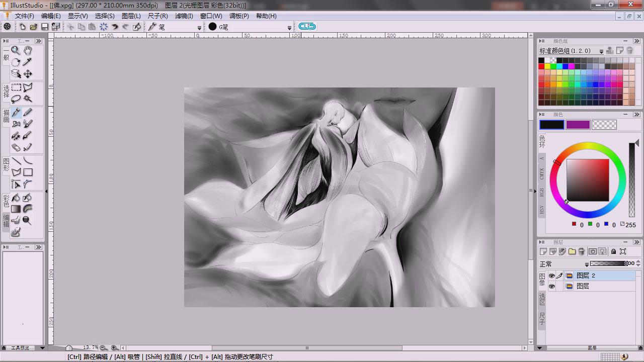The width and height of the screenshot is (644, 362).
Task: Open the 编辑(E) menu
Action: 51,16
